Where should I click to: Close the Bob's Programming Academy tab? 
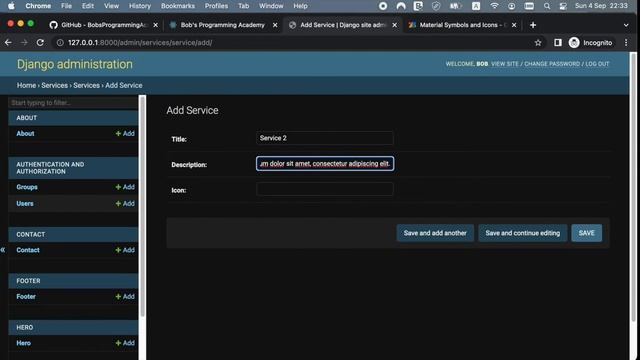click(275, 25)
